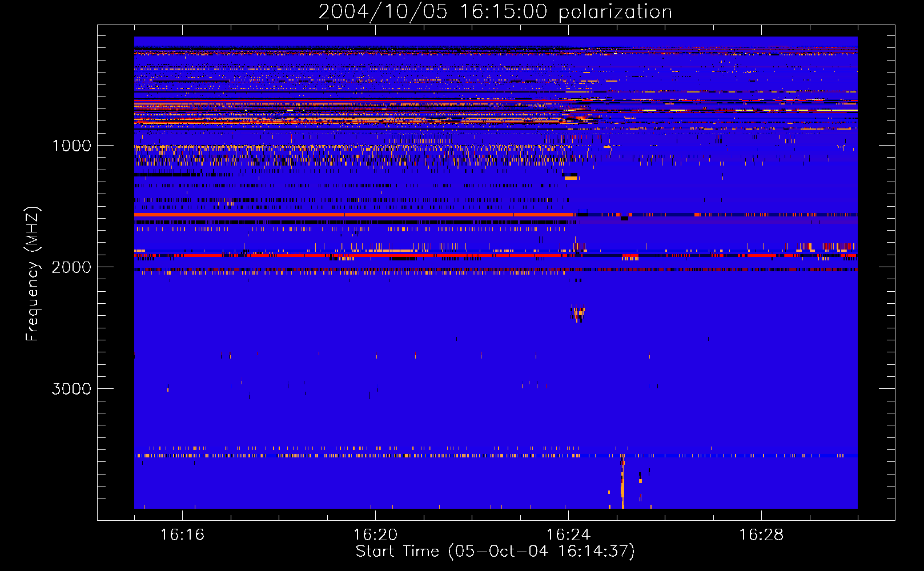924x571 pixels.
Task: Click the 16:20 time tick label
Action: (375, 534)
